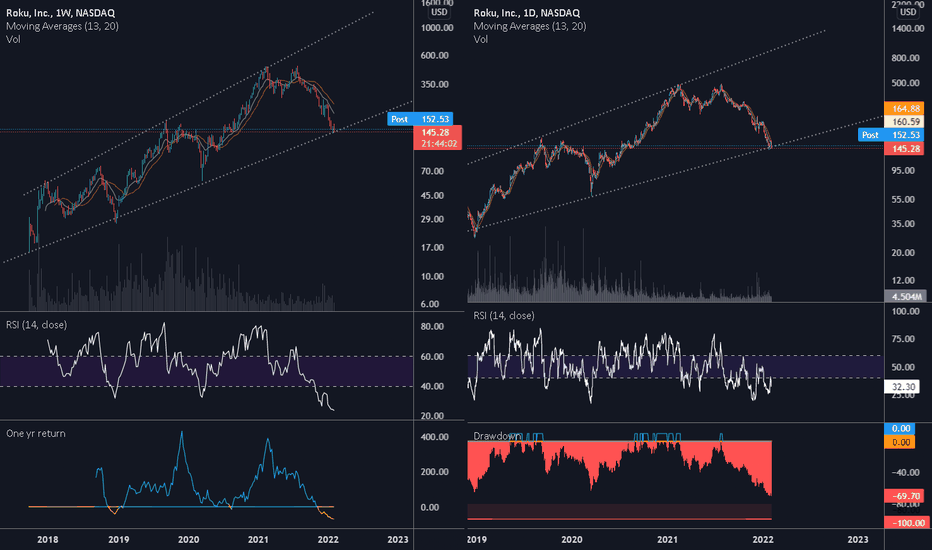Screen dimensions: 932x550
Task: Select the Drawdown indicator label
Action: pos(497,436)
